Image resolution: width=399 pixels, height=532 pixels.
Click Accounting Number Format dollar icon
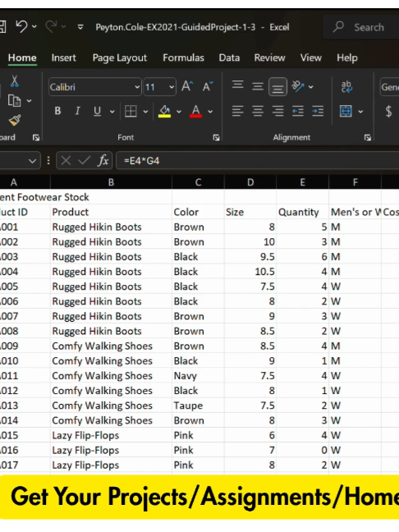[389, 112]
